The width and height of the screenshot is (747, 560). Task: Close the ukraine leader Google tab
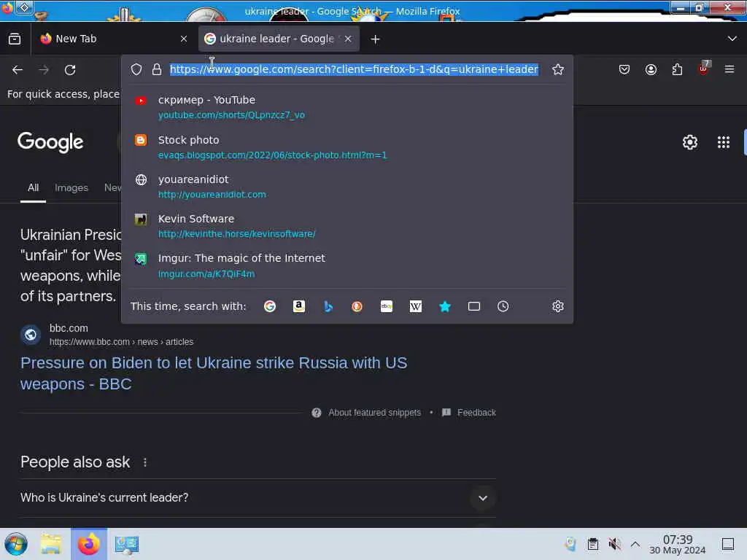click(348, 39)
